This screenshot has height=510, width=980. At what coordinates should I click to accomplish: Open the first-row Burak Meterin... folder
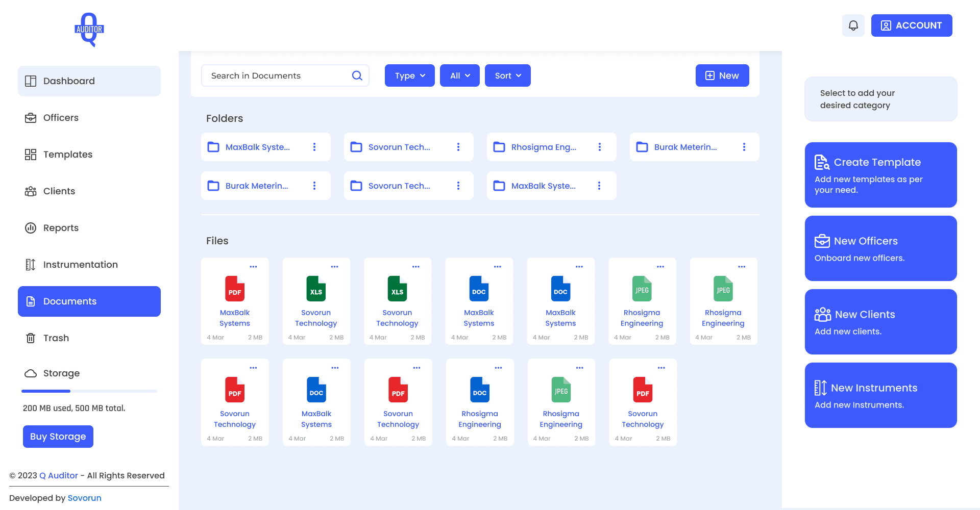pos(695,147)
